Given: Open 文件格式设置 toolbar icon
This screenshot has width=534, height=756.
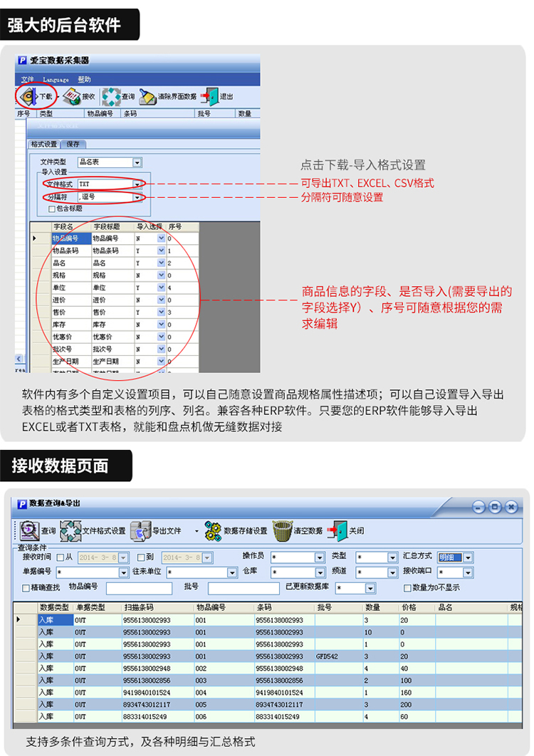Looking at the screenshot, I should (x=70, y=531).
